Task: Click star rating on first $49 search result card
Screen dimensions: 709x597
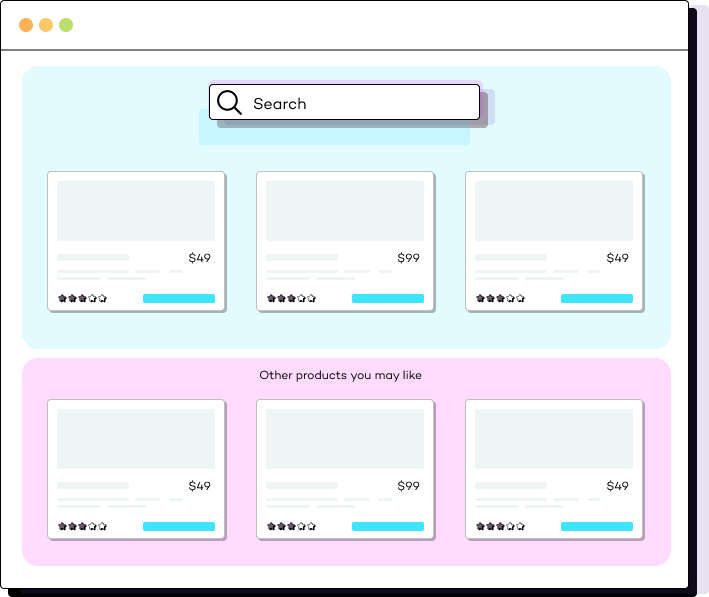Action: (82, 298)
